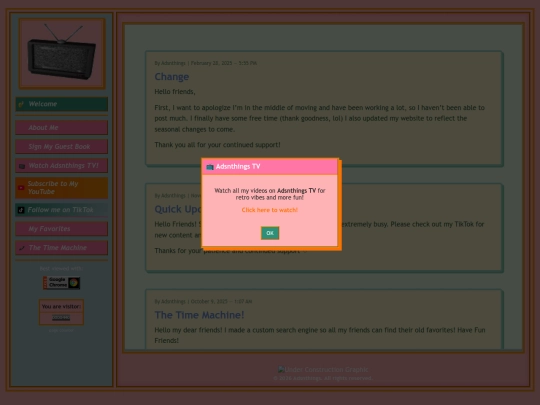This screenshot has height=405, width=540.
Task: Click 'Best viewed with:' text
Action: point(61,269)
